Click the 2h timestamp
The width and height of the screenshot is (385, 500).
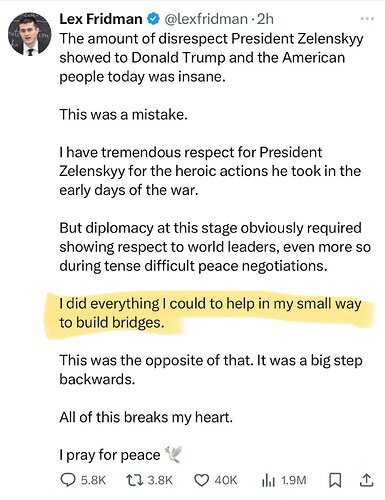265,19
